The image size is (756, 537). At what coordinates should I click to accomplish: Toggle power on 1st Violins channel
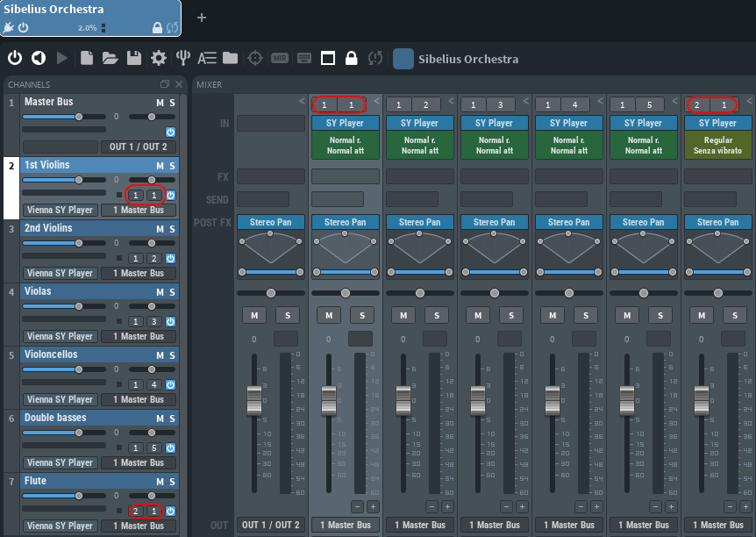tap(171, 195)
